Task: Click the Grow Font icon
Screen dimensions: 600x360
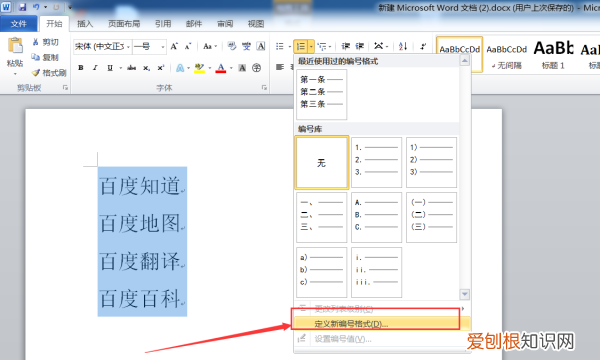Action: 174,46
